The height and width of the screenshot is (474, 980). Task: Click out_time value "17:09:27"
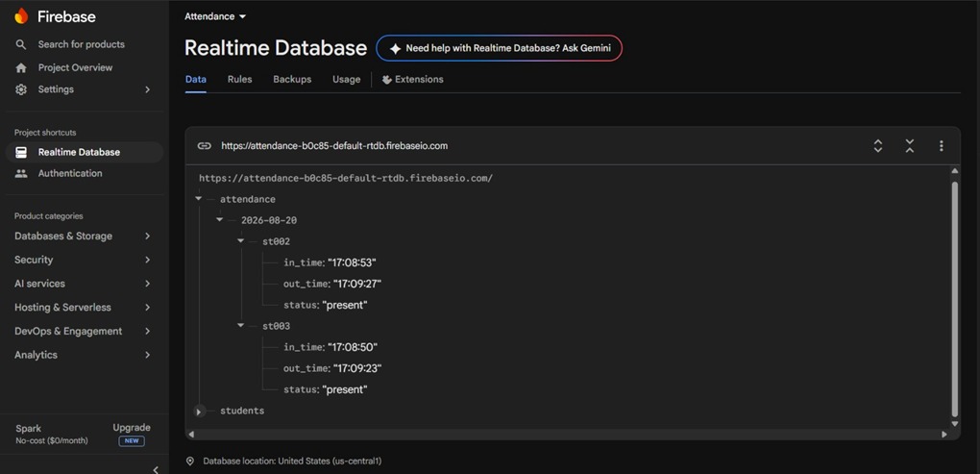coord(356,284)
